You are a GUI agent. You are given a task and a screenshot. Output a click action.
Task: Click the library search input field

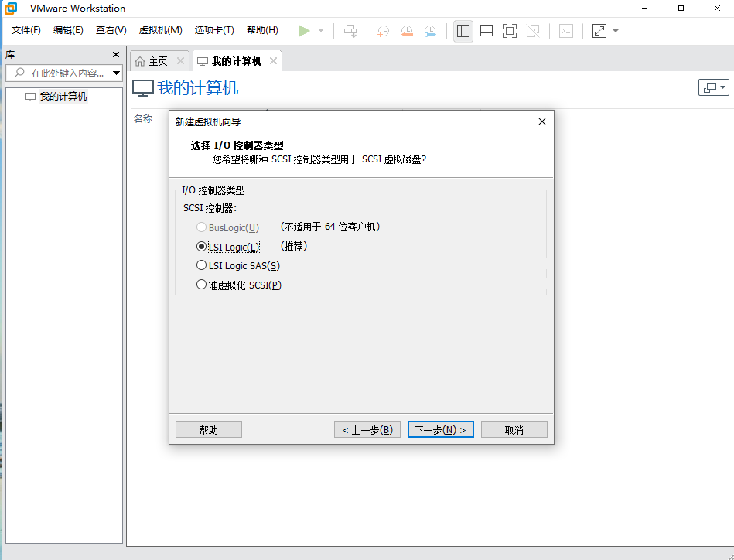point(63,73)
